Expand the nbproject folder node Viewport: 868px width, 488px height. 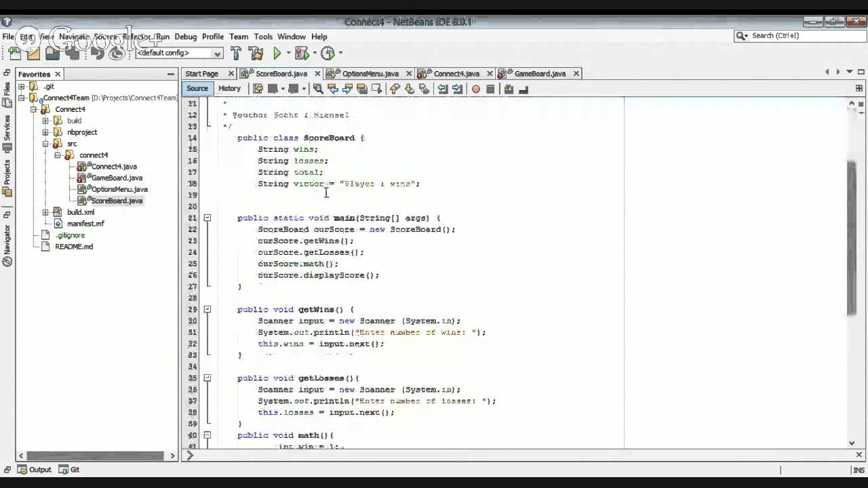tap(46, 132)
